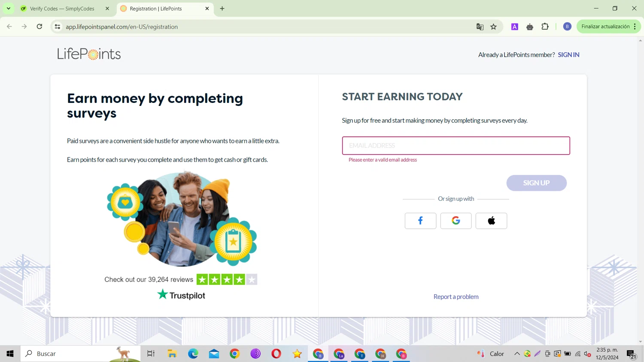Sign up with the Google icon
The width and height of the screenshot is (644, 362).
[x=456, y=221]
